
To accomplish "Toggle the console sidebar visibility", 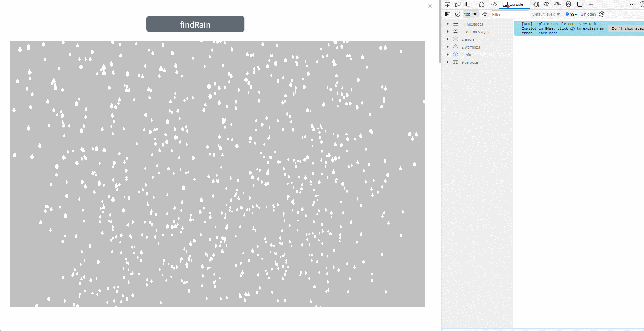I will (447, 14).
